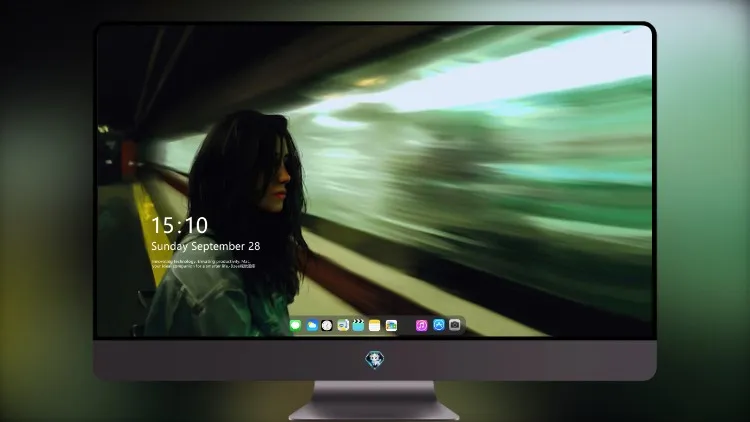750x422 pixels.
Task: Click the Sunday September 28 date text
Action: [x=206, y=246]
